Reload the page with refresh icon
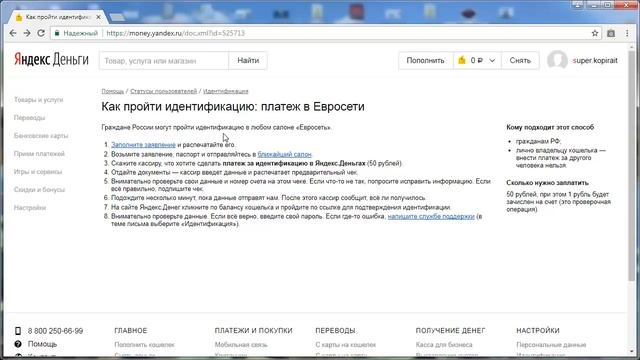640x360 pixels. (41, 33)
